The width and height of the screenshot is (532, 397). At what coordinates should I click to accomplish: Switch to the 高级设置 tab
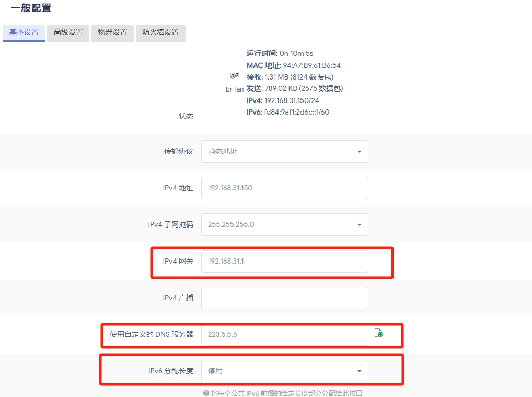(x=68, y=32)
